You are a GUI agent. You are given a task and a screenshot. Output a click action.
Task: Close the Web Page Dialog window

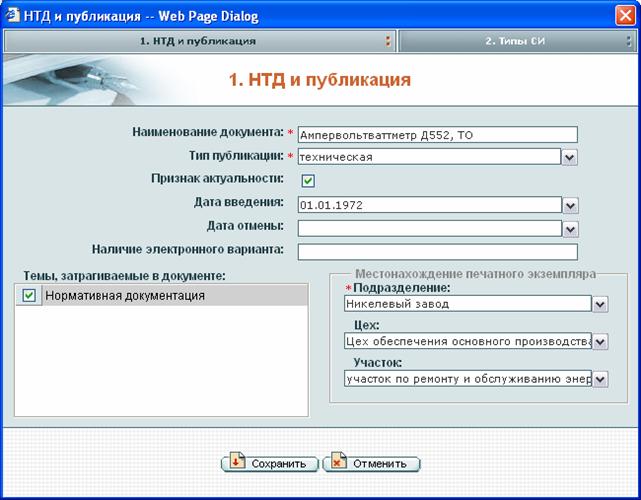click(625, 16)
